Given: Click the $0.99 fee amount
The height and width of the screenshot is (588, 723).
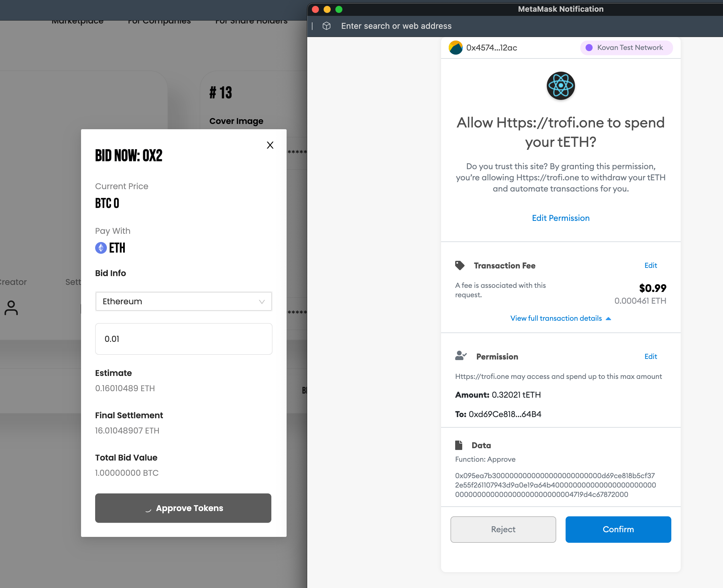Looking at the screenshot, I should (x=653, y=288).
